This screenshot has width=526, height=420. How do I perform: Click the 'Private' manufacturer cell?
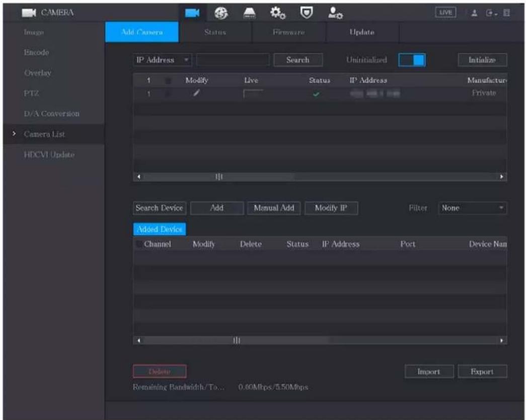click(x=484, y=93)
